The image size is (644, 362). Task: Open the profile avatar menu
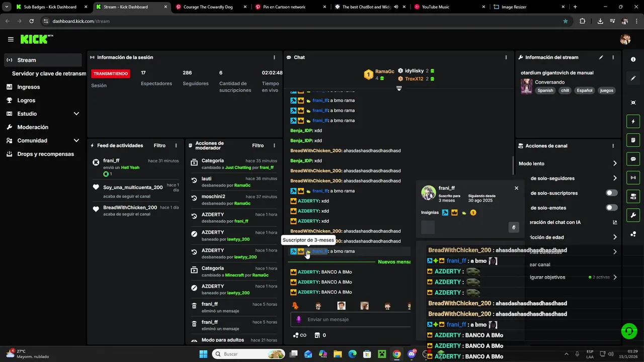625,39
